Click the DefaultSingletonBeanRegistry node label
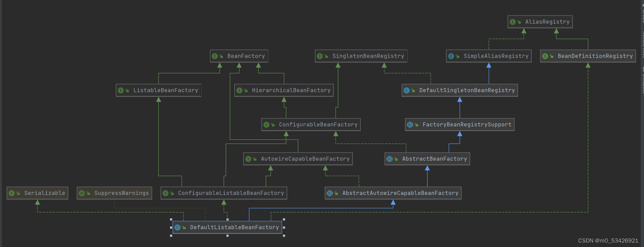Screen dimensions: 644x247 [467, 90]
